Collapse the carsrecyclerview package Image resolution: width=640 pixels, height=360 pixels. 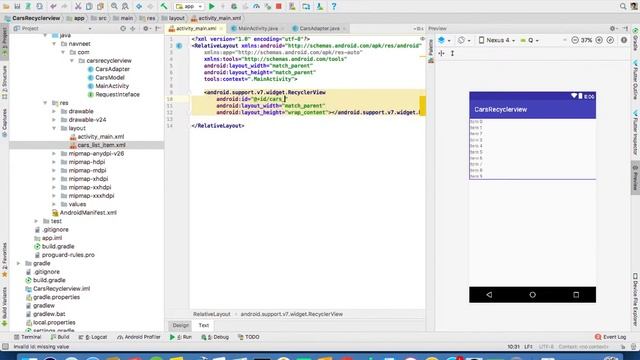[x=72, y=61]
